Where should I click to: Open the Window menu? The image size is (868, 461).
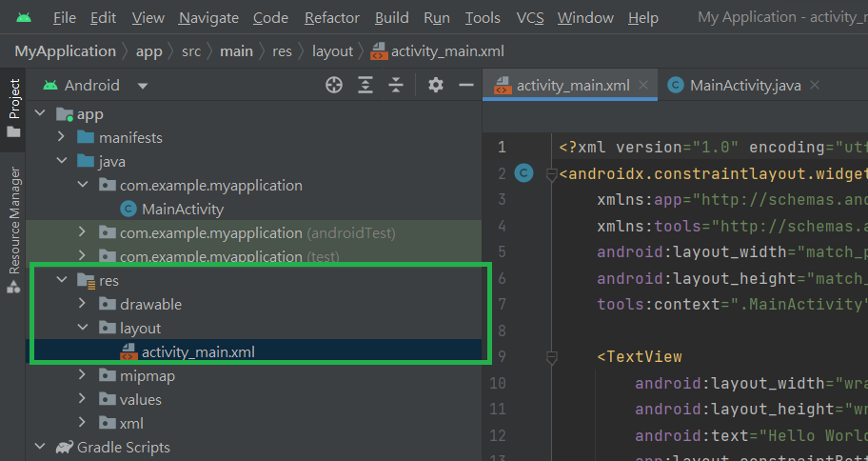(x=585, y=18)
